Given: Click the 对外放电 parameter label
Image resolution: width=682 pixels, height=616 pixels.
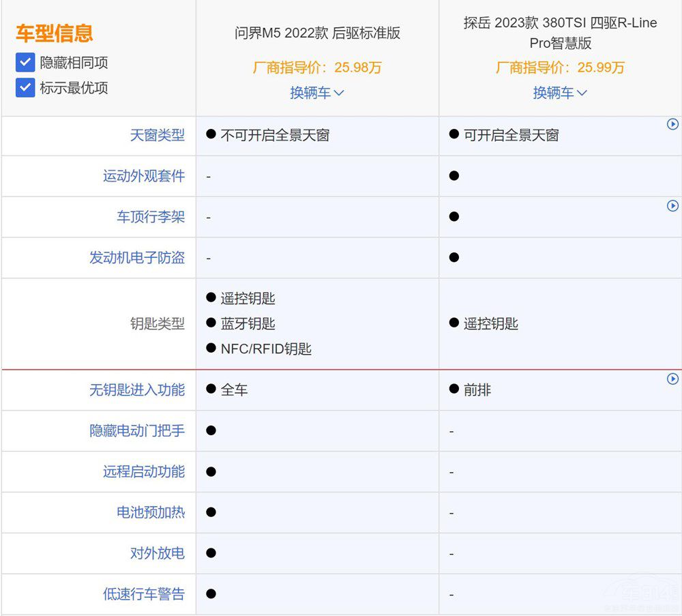Looking at the screenshot, I should [x=157, y=553].
